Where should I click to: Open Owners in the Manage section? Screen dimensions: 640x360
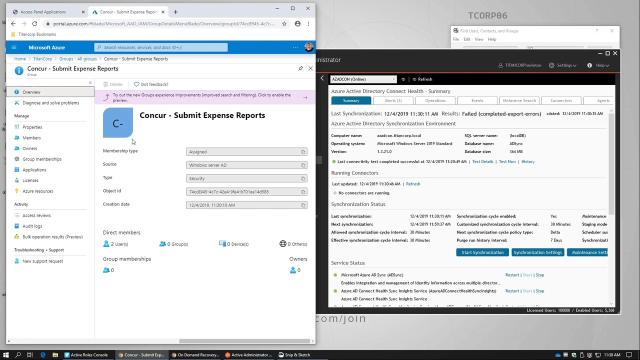[x=30, y=149]
